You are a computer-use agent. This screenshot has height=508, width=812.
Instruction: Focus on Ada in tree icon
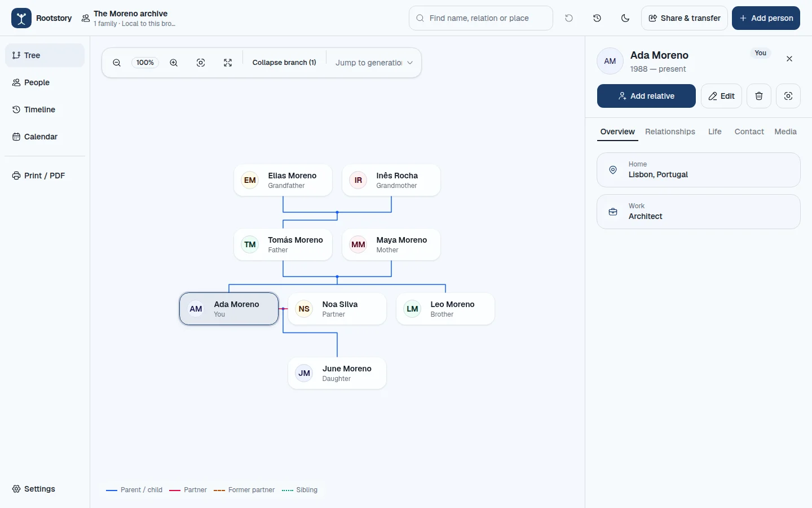(x=788, y=96)
